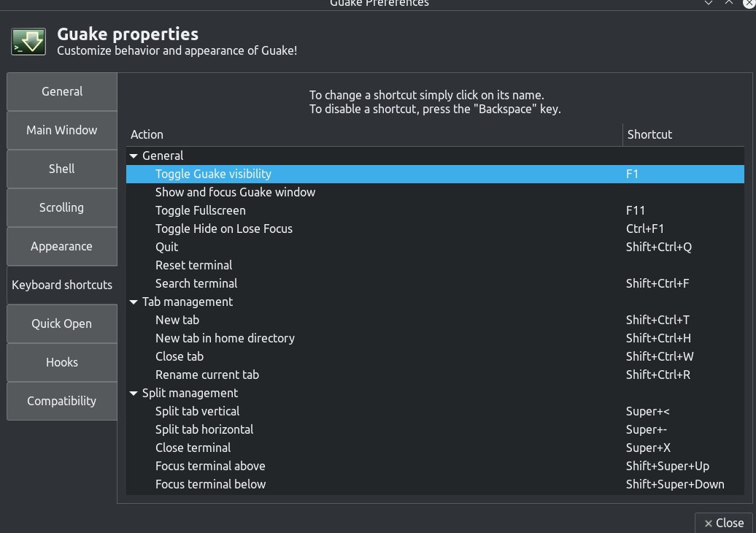Edit the Shift+Ctrl+W shortcut for Close tab
756x533 pixels.
(x=659, y=356)
